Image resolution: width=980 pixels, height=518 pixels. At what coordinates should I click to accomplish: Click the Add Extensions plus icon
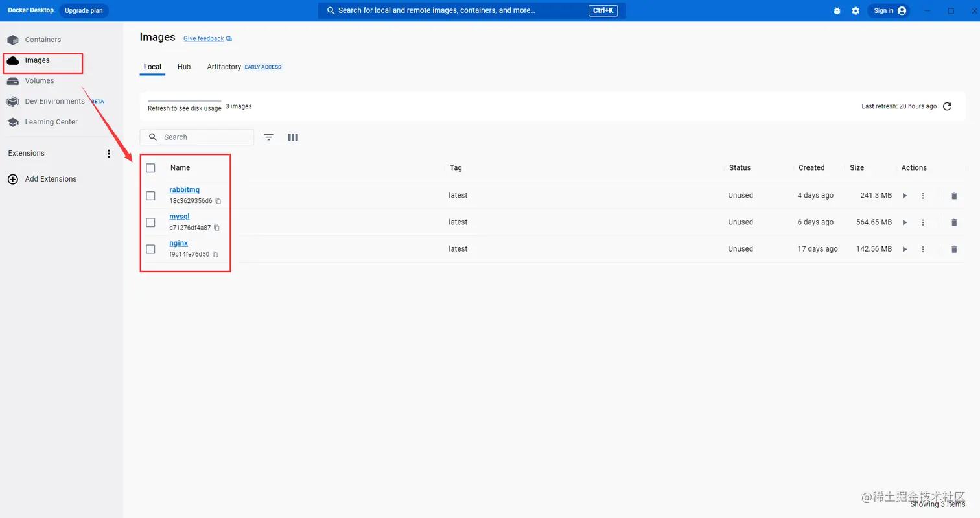(x=13, y=179)
